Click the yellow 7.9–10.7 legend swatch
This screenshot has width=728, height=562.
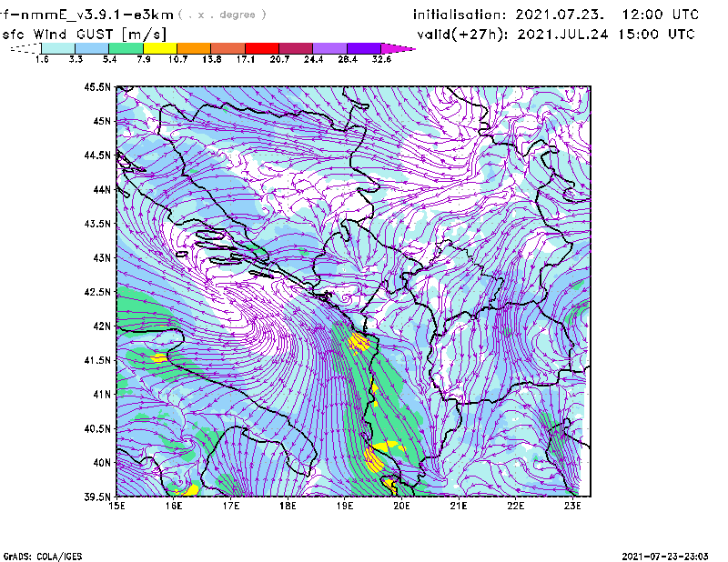click(160, 48)
